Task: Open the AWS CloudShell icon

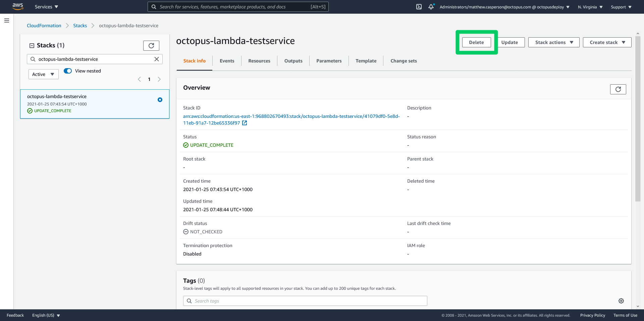Action: coord(419,7)
